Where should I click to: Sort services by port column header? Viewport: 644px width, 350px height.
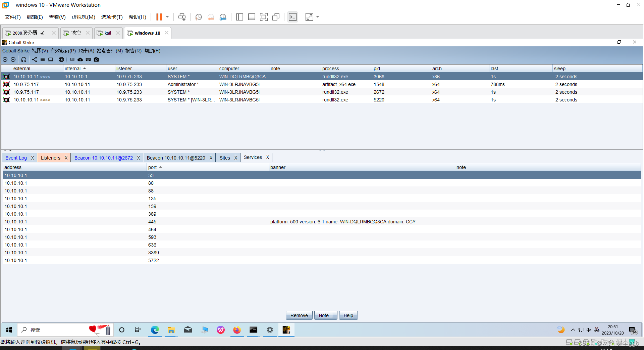[208, 167]
